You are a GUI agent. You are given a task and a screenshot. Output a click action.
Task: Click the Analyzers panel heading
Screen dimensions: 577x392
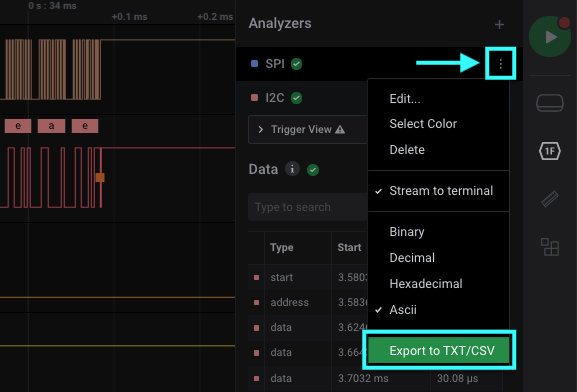tap(280, 23)
